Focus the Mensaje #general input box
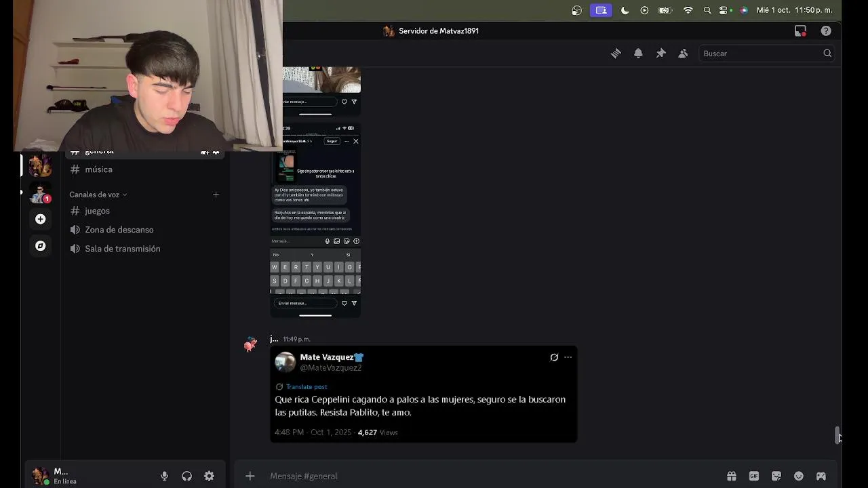Screen dimensions: 868x488 click(492, 476)
